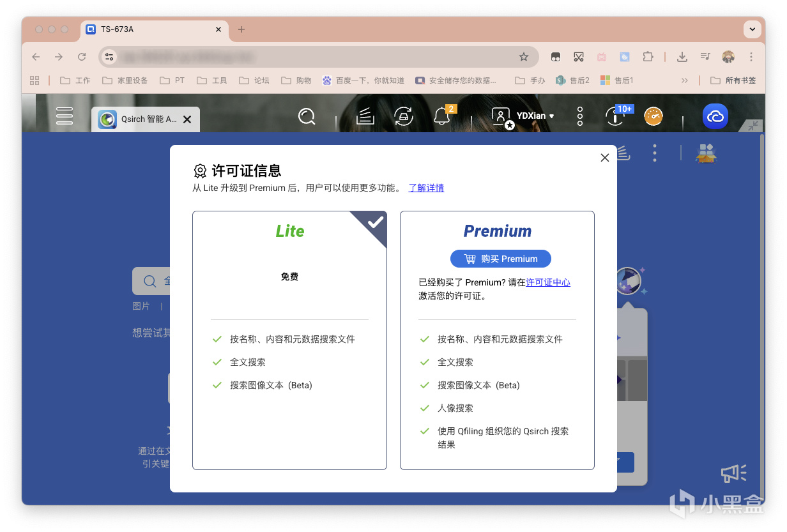Close the Qsirch app tab

(187, 119)
